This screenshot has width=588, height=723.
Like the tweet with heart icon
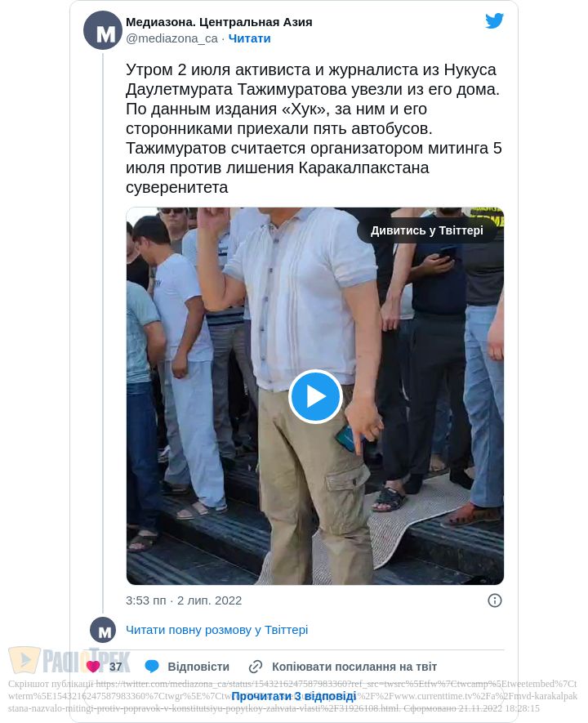(93, 667)
